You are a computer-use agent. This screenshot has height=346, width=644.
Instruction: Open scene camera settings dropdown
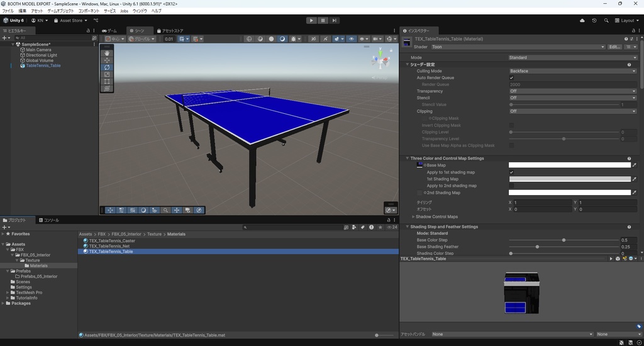pyautogui.click(x=377, y=38)
